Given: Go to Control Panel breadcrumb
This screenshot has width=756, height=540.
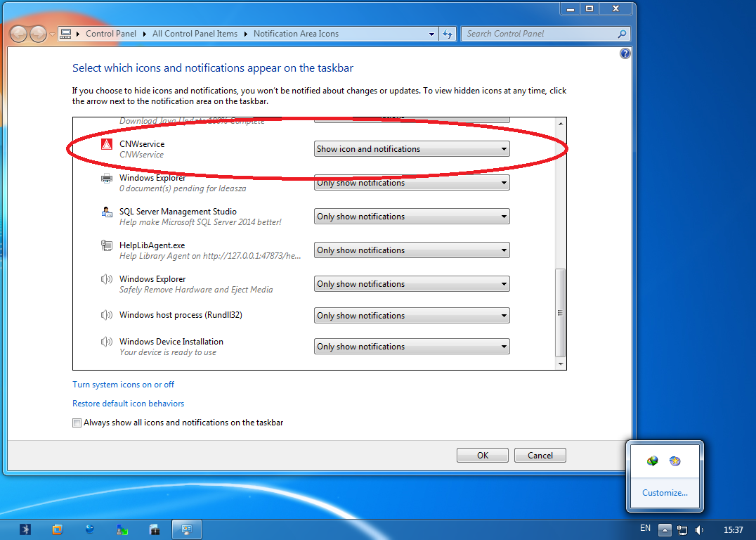Looking at the screenshot, I should pos(111,34).
